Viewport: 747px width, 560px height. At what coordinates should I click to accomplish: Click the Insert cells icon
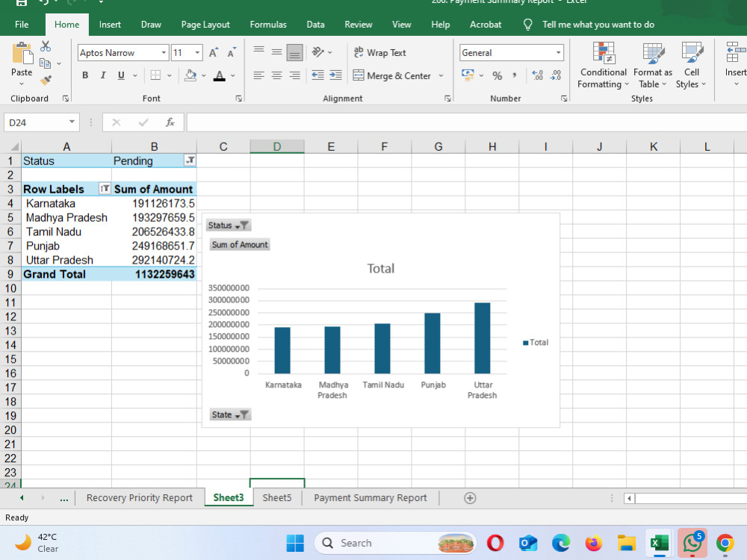pos(736,52)
